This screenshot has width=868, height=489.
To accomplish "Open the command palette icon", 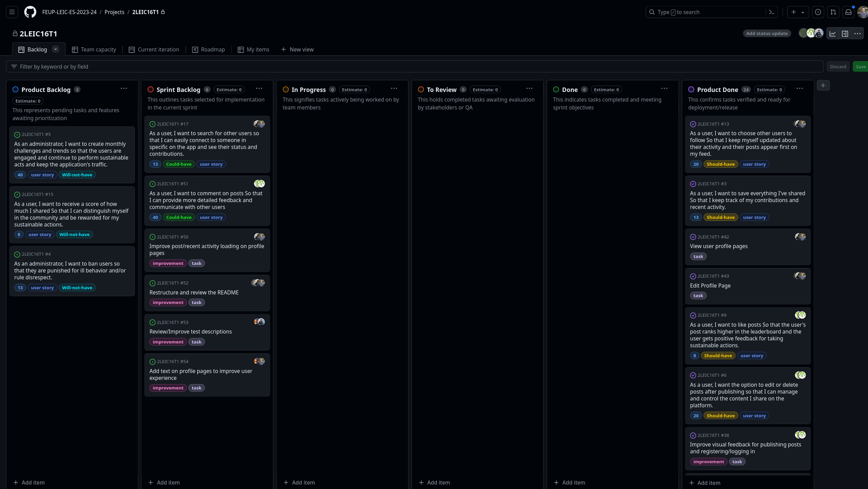I will [772, 12].
